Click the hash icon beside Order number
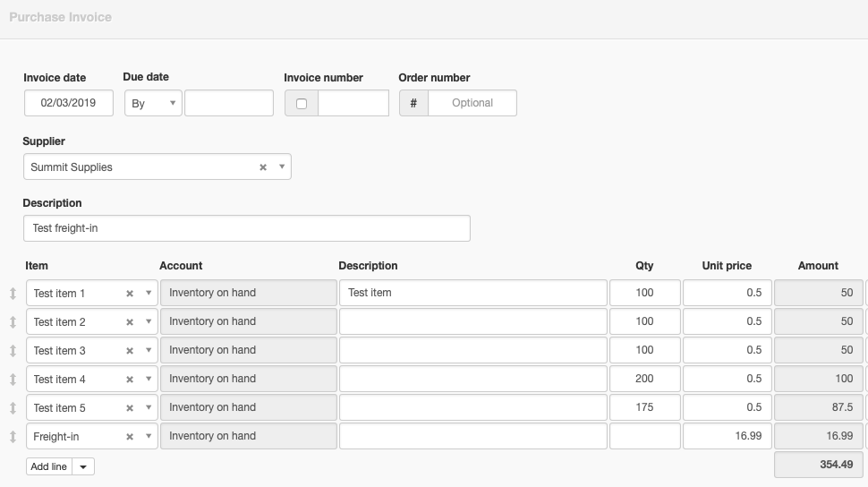This screenshot has height=487, width=868. pos(413,103)
